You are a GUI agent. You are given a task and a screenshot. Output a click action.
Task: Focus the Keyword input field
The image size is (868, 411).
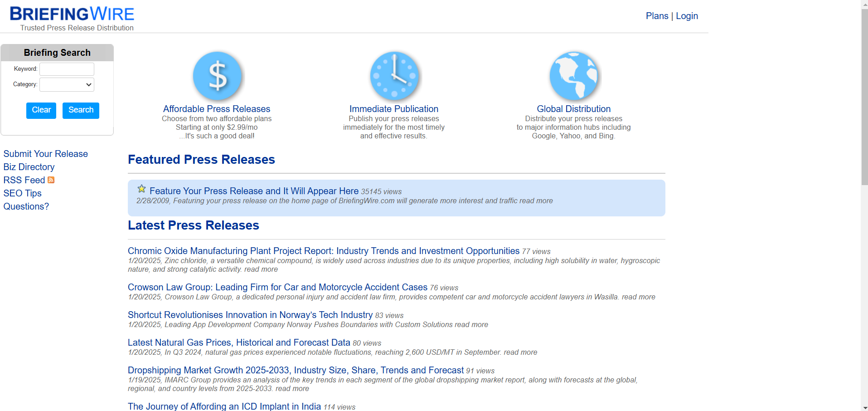67,69
